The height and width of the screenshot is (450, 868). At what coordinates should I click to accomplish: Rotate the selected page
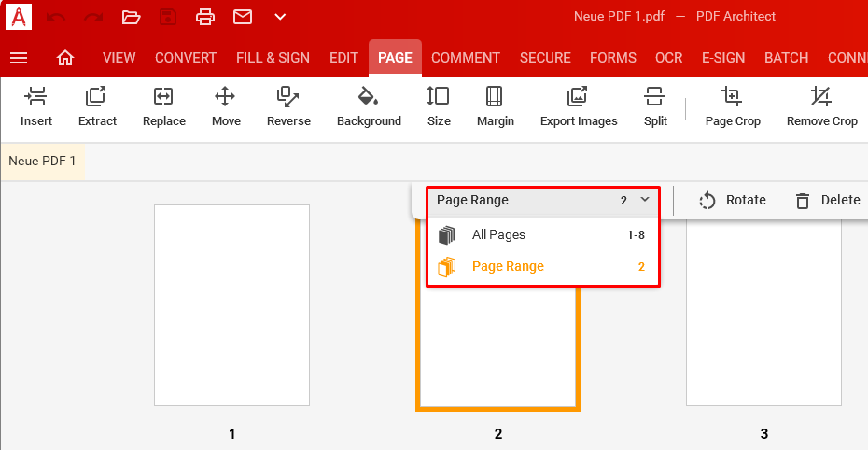733,201
